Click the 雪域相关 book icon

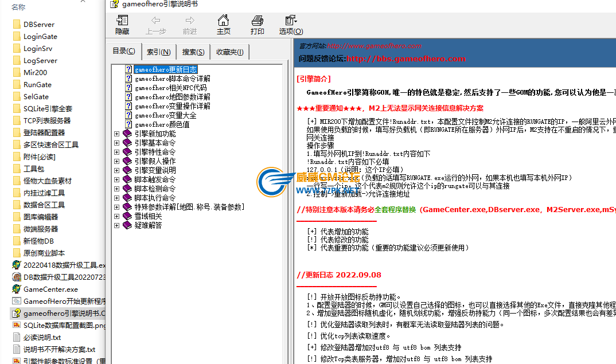tap(127, 216)
